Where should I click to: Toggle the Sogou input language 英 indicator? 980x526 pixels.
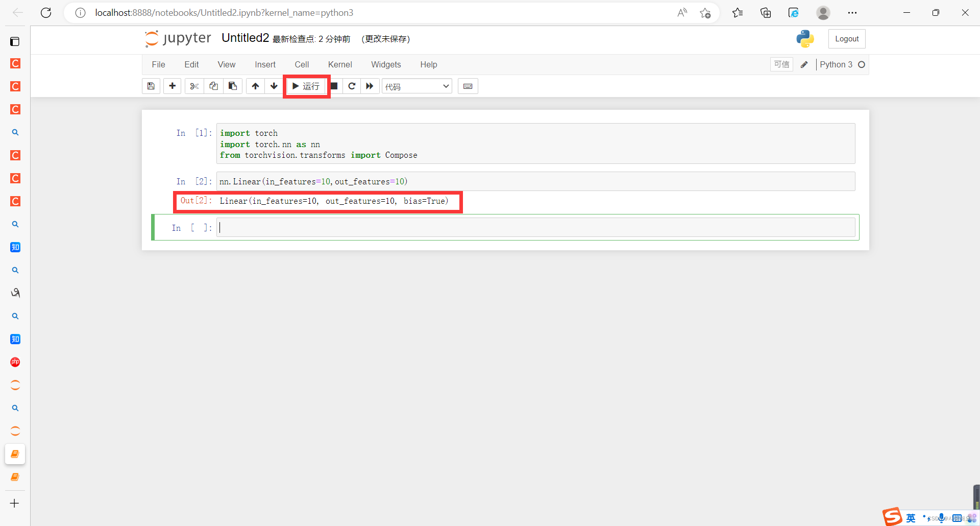911,517
